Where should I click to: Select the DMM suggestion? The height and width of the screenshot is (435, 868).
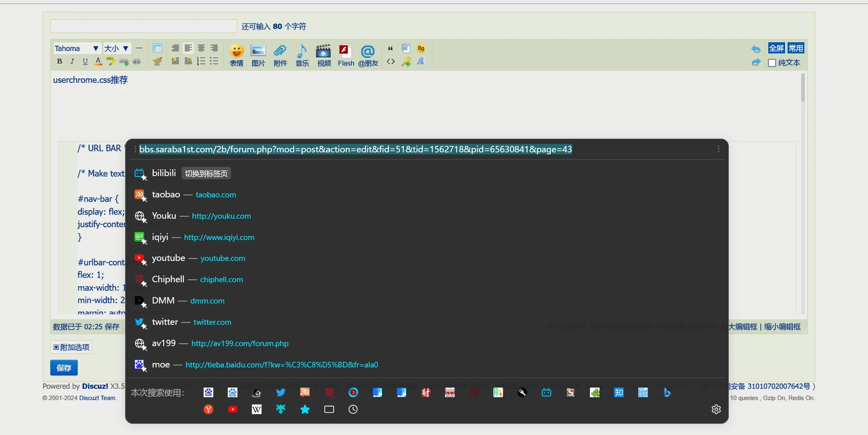click(x=427, y=301)
